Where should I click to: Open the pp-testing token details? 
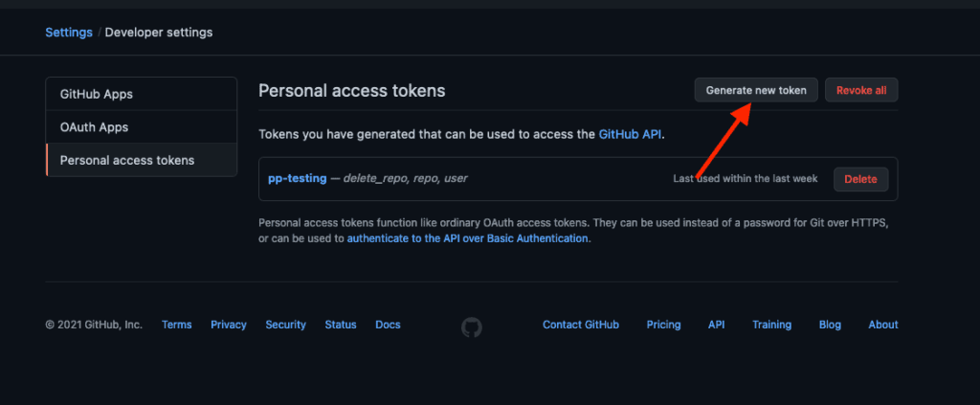pyautogui.click(x=298, y=178)
